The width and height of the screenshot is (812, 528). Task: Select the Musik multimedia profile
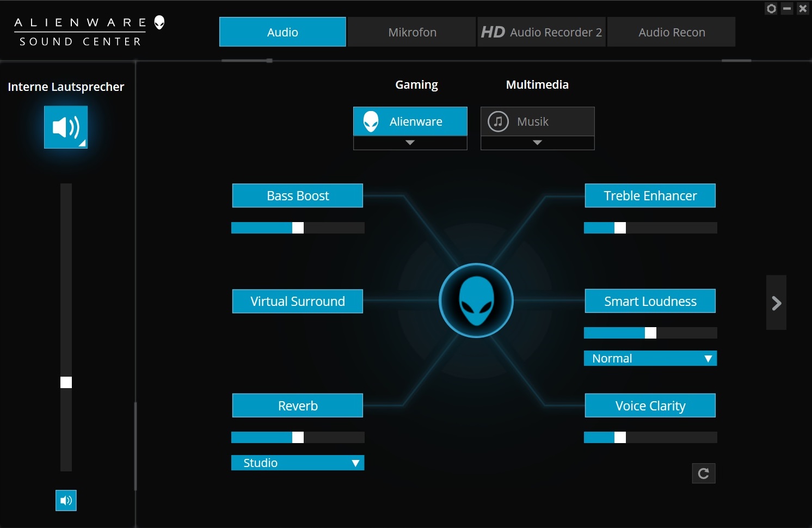click(538, 121)
